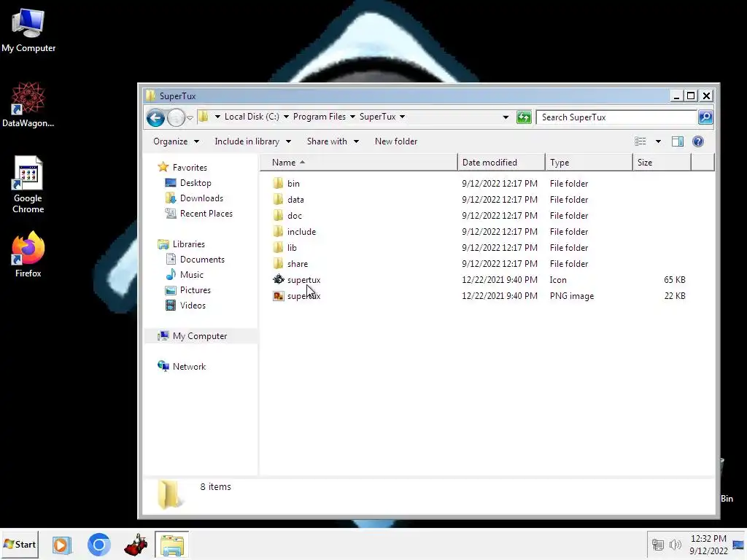
Task: Open the red kart game taskbar icon
Action: point(136,545)
